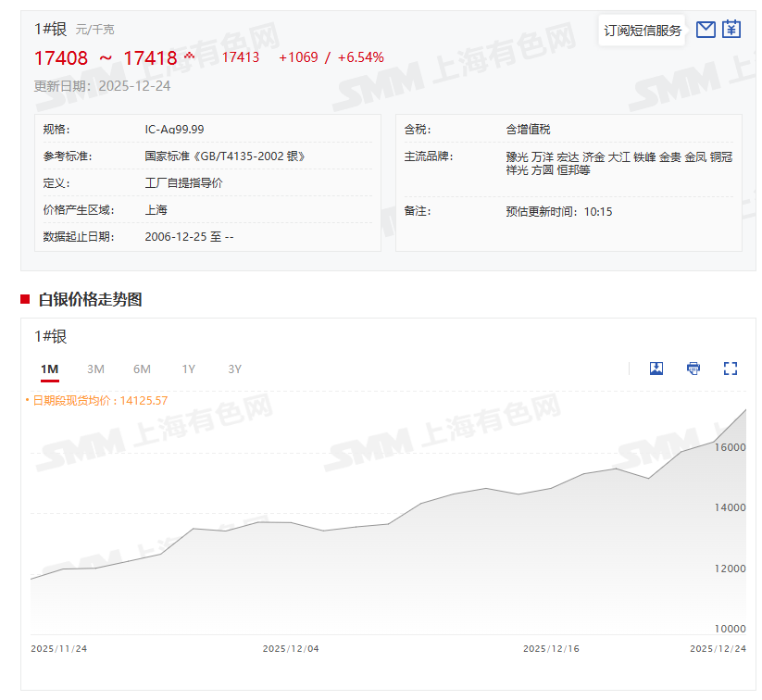The height and width of the screenshot is (700, 762).
Task: Print the silver price chart
Action: (693, 369)
